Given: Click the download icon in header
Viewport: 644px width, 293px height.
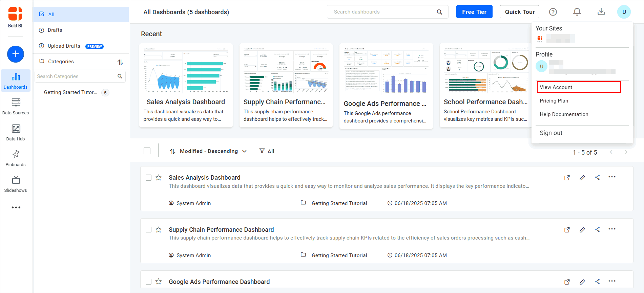Looking at the screenshot, I should (x=601, y=12).
